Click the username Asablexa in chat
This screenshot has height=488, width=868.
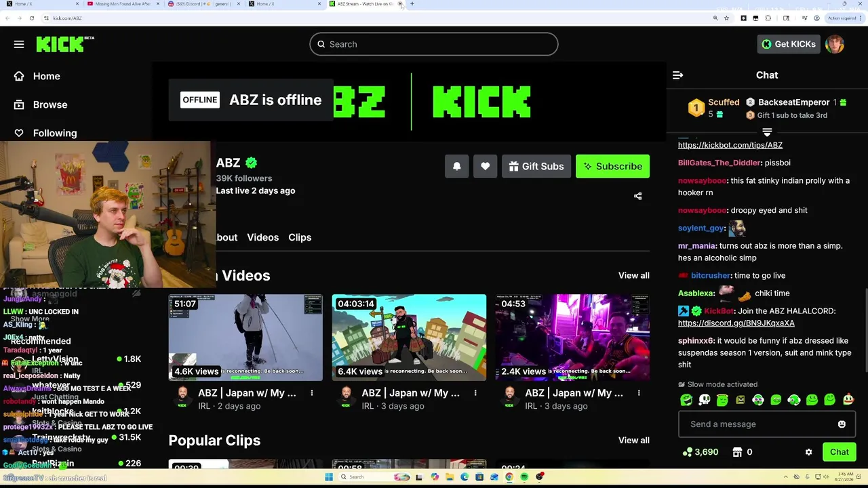696,293
